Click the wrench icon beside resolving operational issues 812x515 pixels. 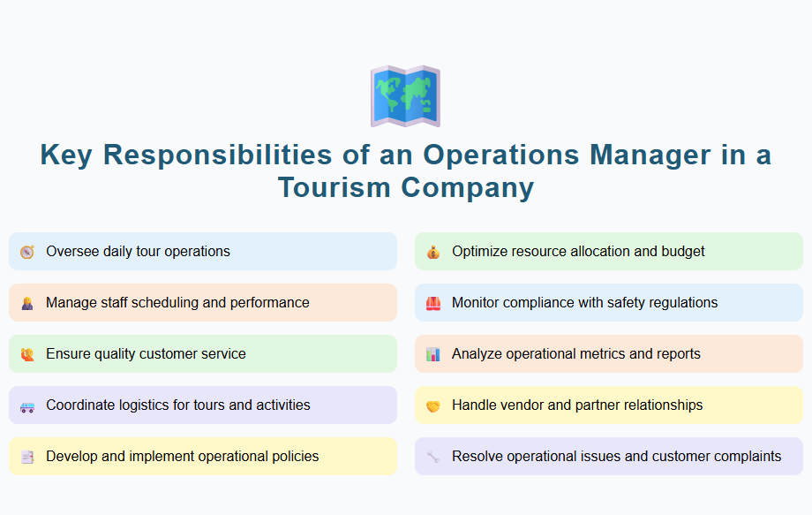[432, 456]
